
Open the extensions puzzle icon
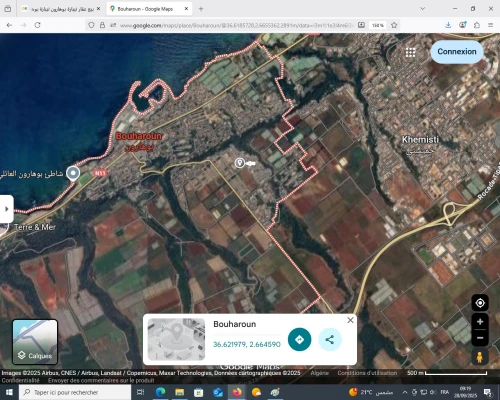(x=477, y=25)
